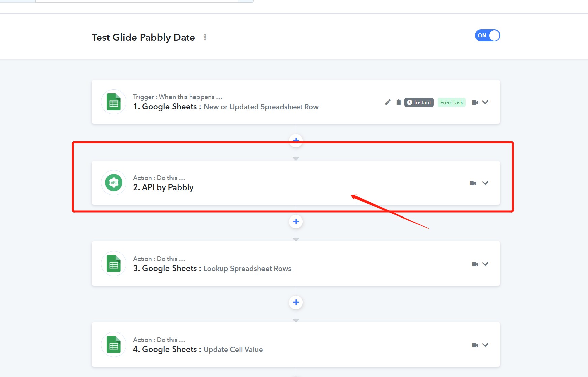Image resolution: width=588 pixels, height=377 pixels.
Task: Click the Free Task badge
Action: (x=452, y=102)
